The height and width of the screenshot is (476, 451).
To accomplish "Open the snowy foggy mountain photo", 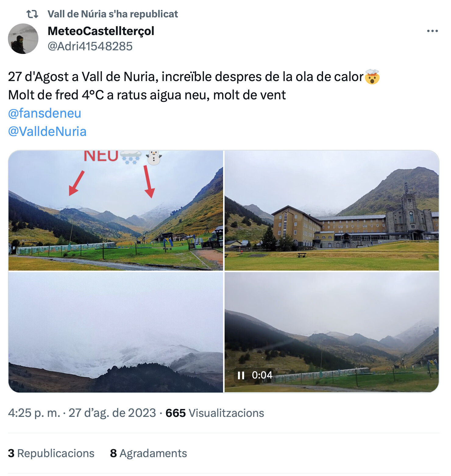I will tap(116, 332).
